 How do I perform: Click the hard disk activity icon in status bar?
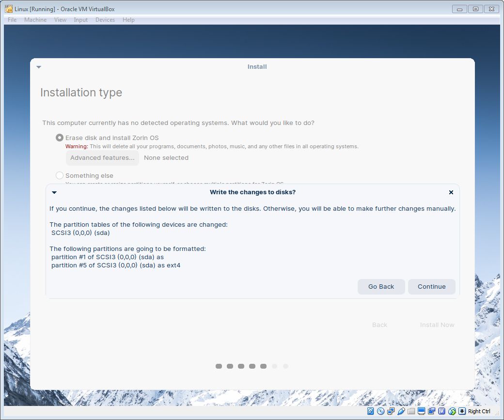pos(370,411)
